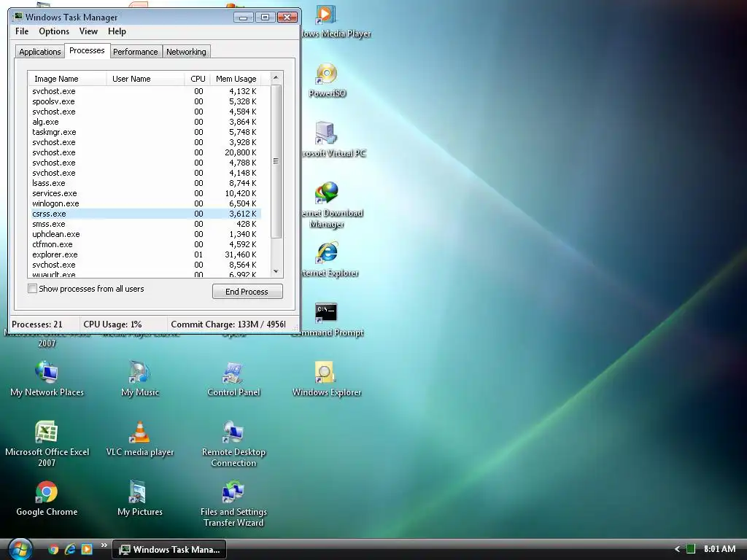
Task: Select the taskmgr.exe process row
Action: (x=146, y=132)
